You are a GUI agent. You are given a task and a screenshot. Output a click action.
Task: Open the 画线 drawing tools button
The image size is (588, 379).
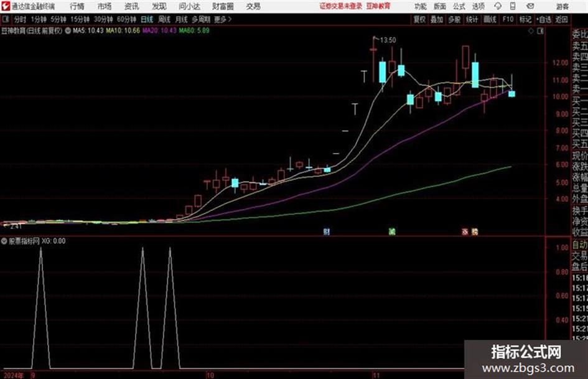click(490, 19)
